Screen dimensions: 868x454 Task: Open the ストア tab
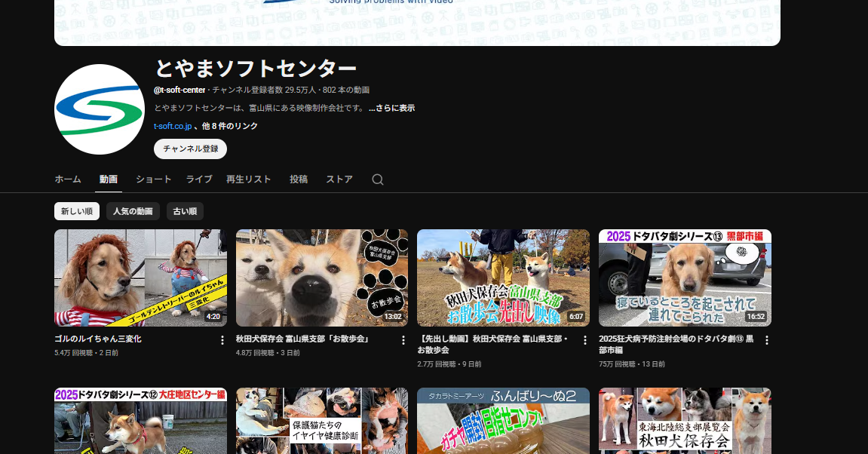coord(339,179)
